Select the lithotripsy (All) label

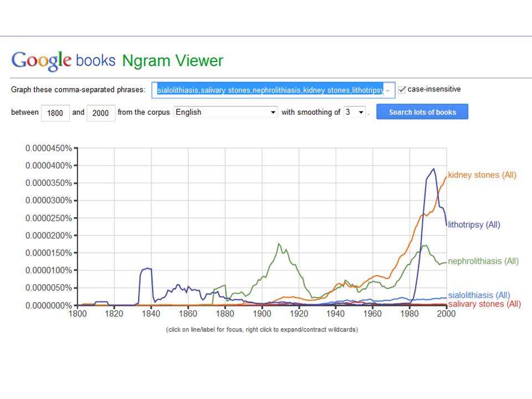(474, 224)
